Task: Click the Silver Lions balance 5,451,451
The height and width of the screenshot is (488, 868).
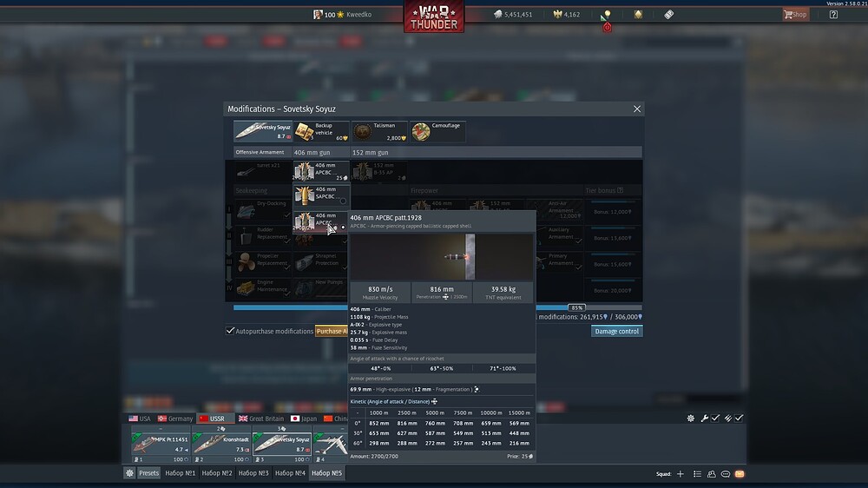Action: pyautogui.click(x=513, y=15)
